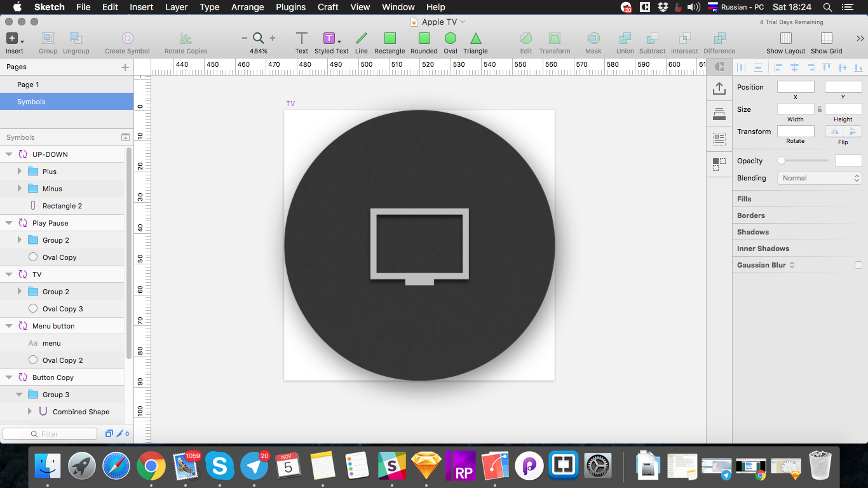The width and height of the screenshot is (868, 488).
Task: Select the Triangle shape tool
Action: [x=475, y=39]
